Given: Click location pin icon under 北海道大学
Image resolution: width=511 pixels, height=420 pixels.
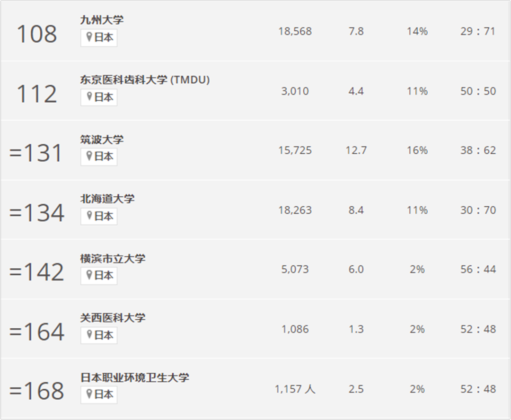Looking at the screenshot, I should tap(89, 216).
